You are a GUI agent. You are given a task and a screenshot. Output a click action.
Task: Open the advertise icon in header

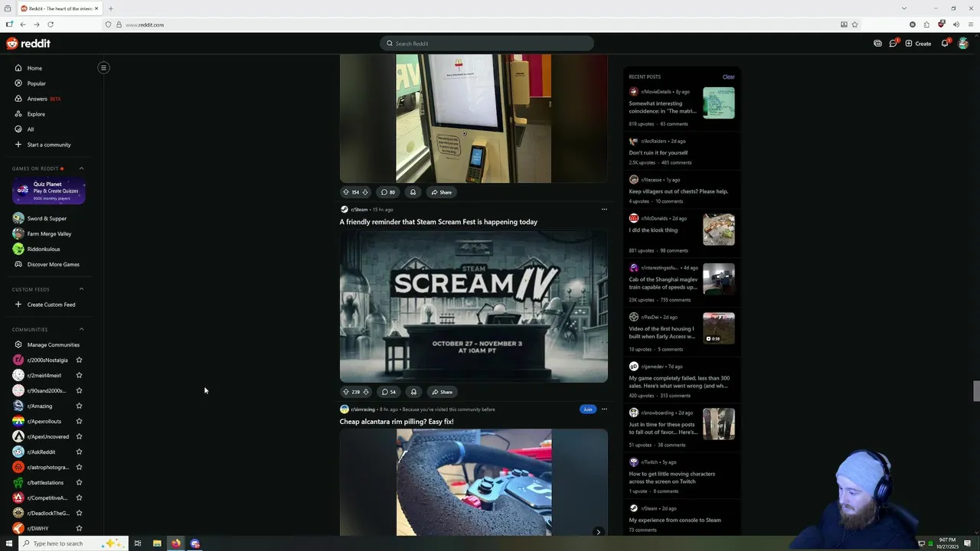coord(877,44)
